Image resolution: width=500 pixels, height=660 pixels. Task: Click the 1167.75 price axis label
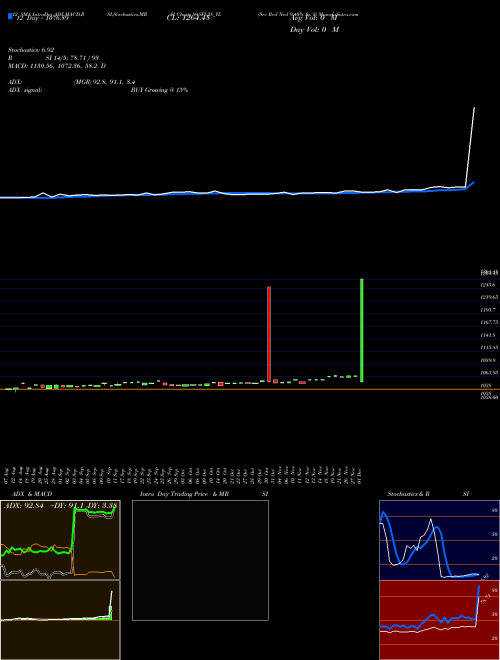tap(489, 322)
